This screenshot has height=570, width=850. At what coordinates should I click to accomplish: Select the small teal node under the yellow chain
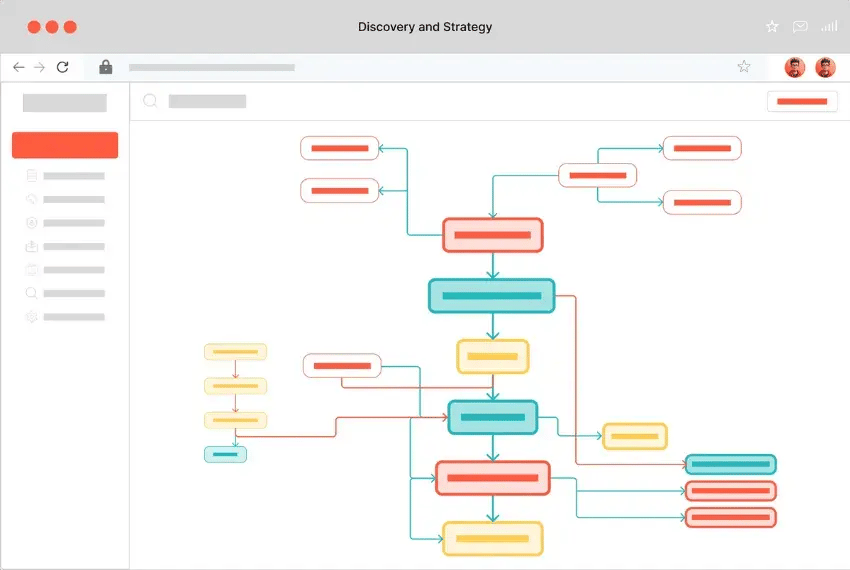pyautogui.click(x=225, y=454)
